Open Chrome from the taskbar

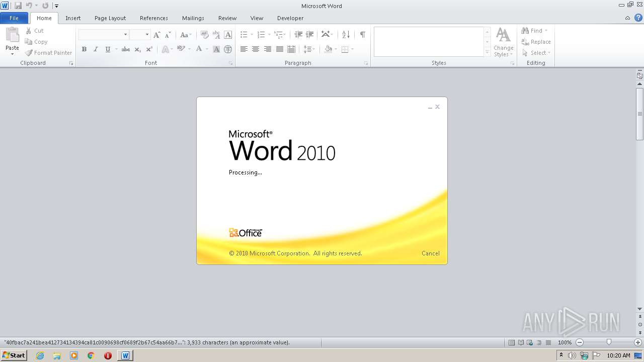pyautogui.click(x=91, y=355)
